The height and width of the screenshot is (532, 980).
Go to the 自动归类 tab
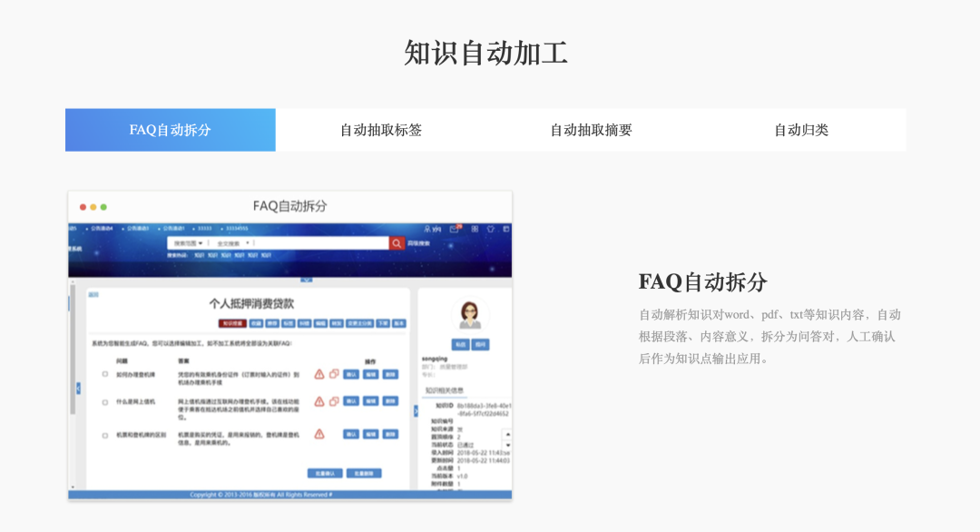800,130
